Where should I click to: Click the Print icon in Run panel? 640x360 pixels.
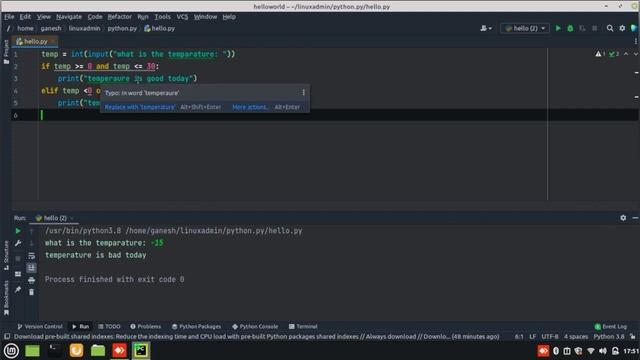click(x=31, y=280)
